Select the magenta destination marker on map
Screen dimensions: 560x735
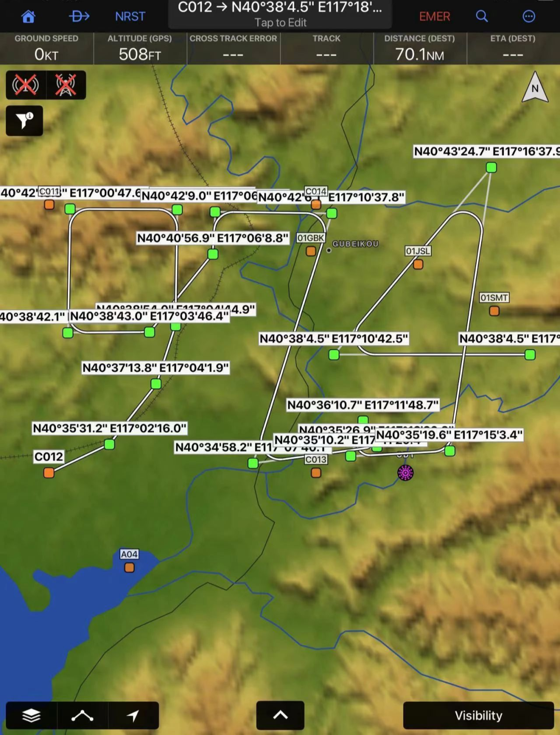coord(405,472)
